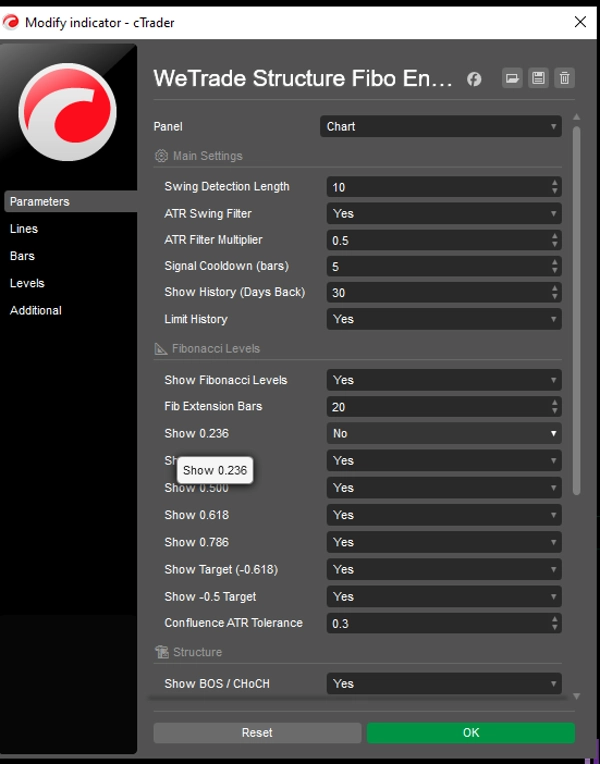600x764 pixels.
Task: Open the Levels tab in sidebar
Action: coord(27,283)
